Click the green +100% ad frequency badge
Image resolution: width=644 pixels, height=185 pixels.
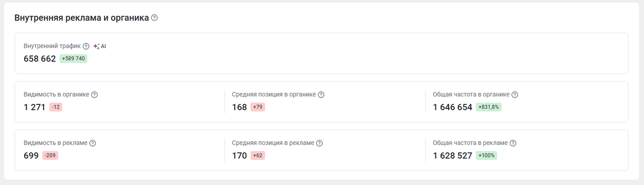tap(486, 155)
